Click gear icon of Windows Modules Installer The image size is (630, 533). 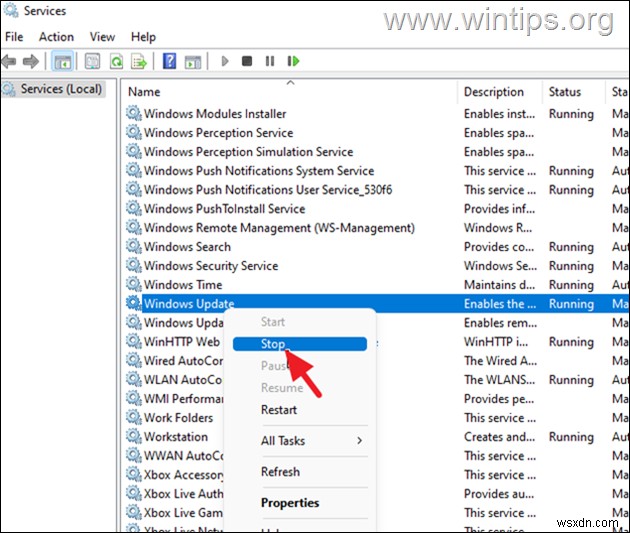[133, 113]
